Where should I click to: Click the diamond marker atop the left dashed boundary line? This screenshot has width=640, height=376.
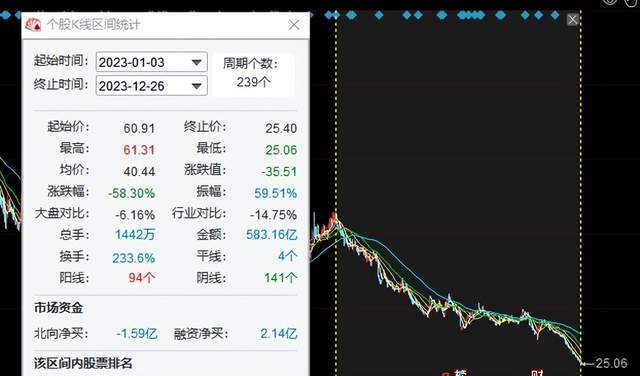pos(336,16)
